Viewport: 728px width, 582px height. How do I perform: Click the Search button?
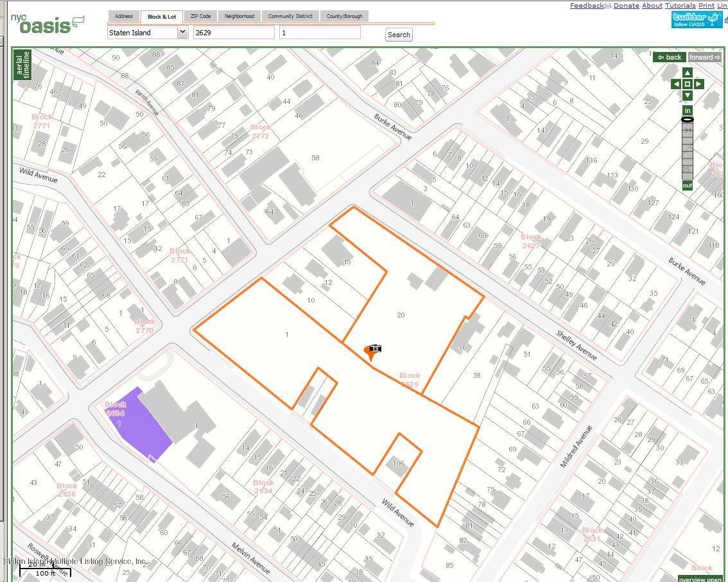click(399, 35)
